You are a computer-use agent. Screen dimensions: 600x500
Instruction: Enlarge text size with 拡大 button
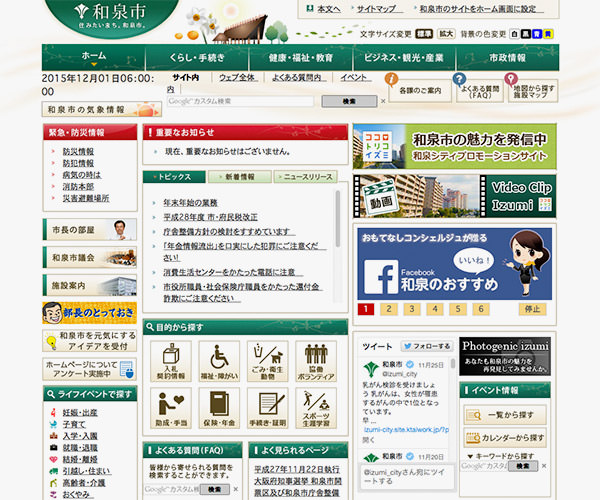(x=446, y=33)
